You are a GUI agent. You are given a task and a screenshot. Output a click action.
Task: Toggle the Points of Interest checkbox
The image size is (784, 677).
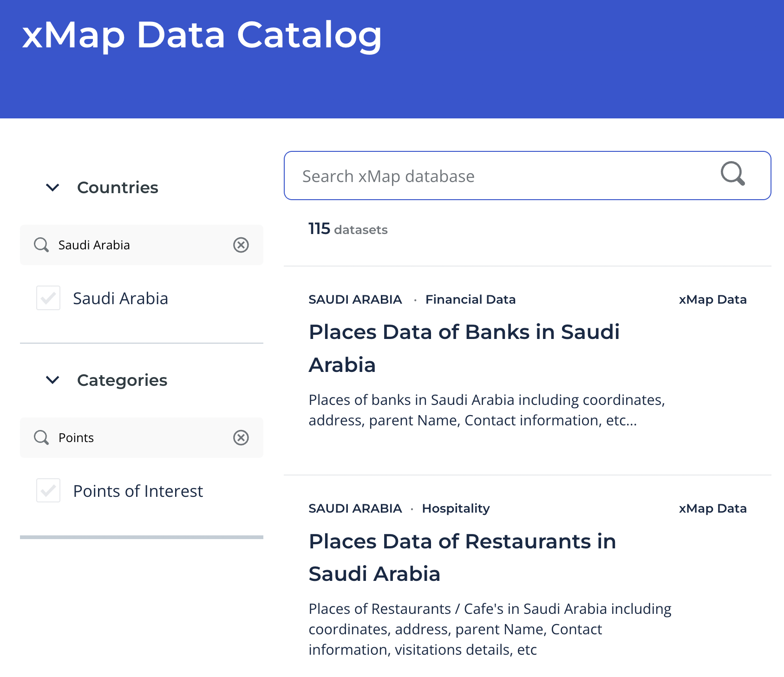point(48,491)
